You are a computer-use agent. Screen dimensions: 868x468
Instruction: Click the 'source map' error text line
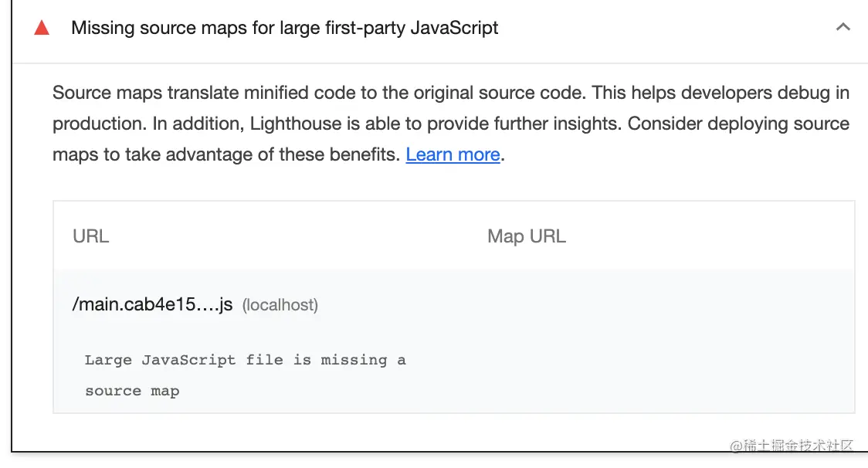(132, 391)
